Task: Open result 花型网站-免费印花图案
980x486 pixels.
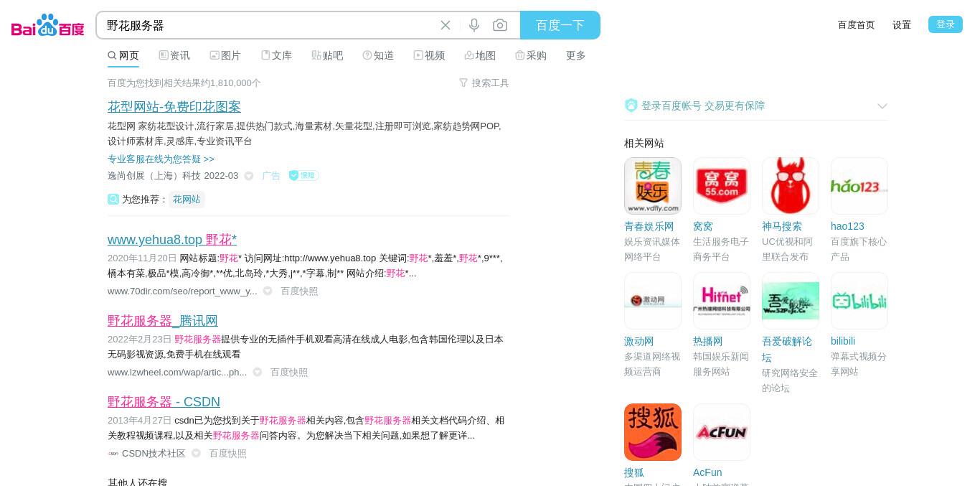Action: [x=174, y=106]
